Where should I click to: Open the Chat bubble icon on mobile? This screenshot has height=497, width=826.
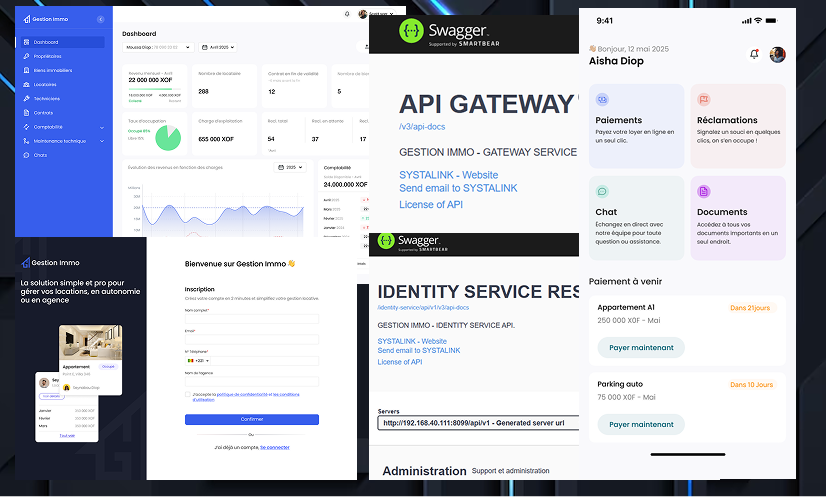coord(602,192)
